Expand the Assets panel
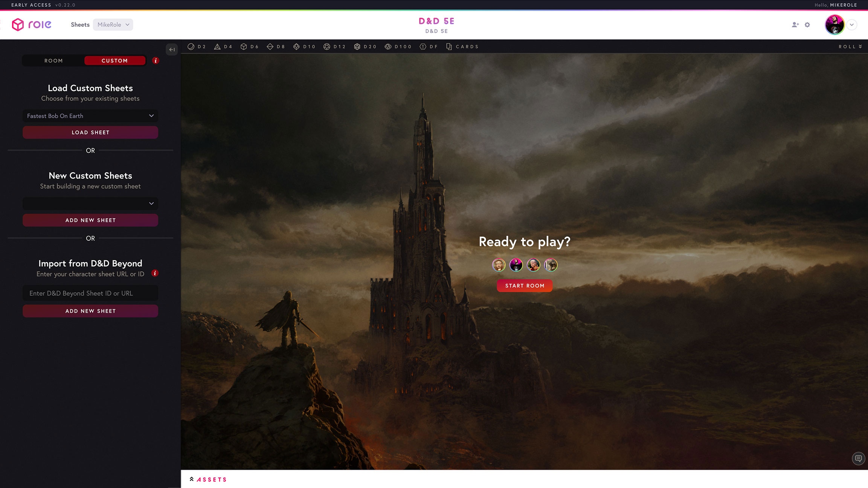 pos(208,479)
